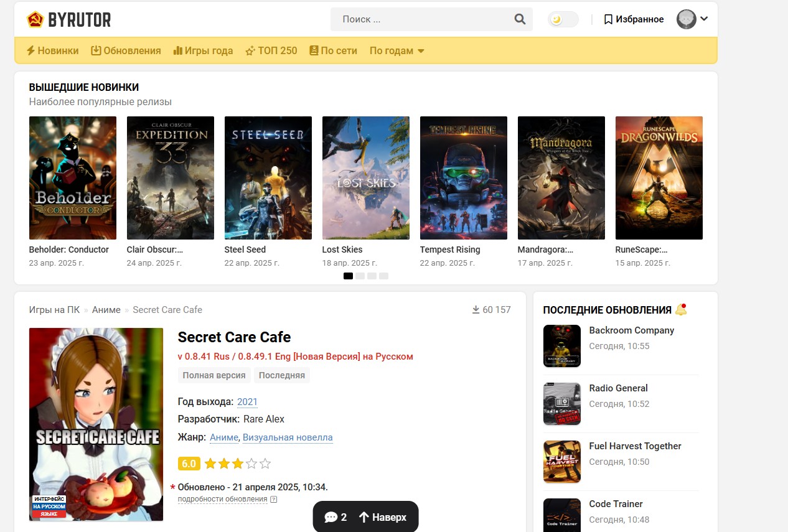
Task: Open the Beholder: Conductor cover thumbnail
Action: pyautogui.click(x=73, y=178)
